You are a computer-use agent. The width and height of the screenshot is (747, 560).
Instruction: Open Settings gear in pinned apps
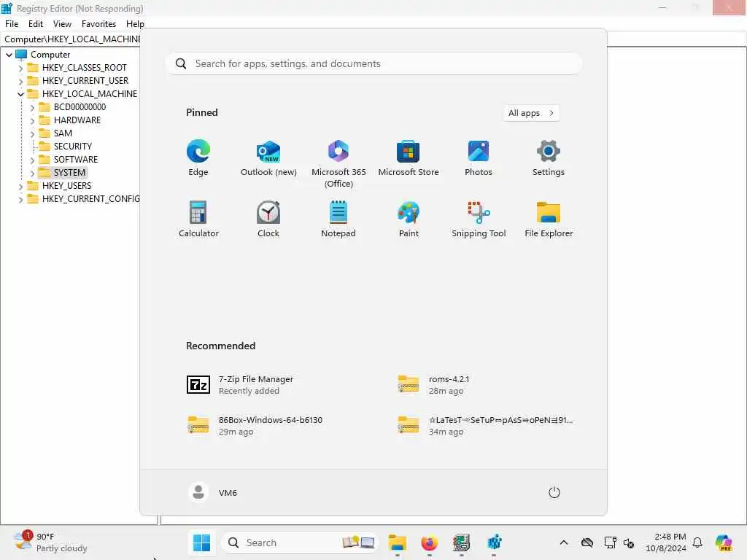tap(549, 158)
